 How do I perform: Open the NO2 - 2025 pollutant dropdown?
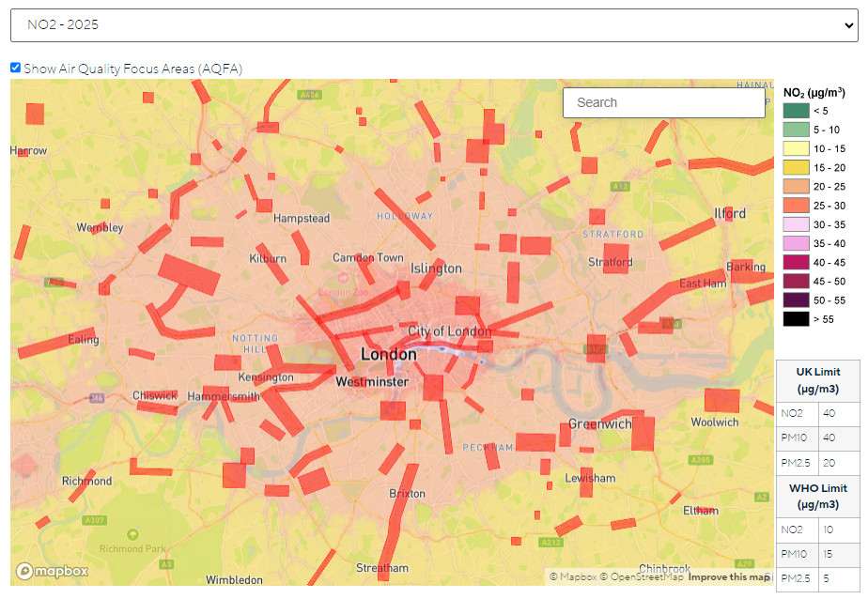pyautogui.click(x=433, y=25)
